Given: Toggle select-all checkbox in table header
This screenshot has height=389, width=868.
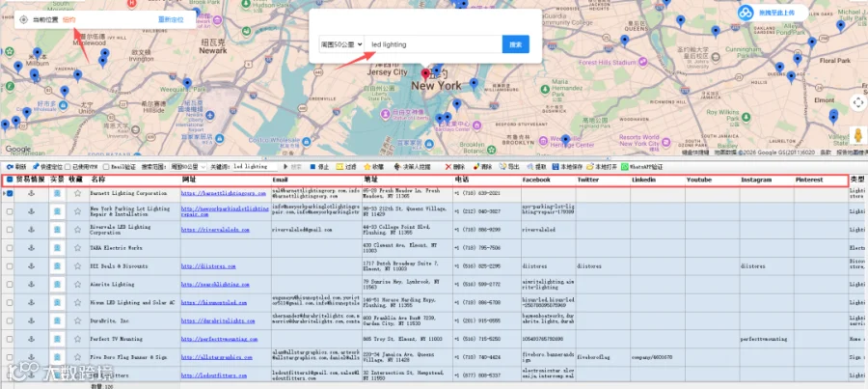Looking at the screenshot, I should 10,180.
